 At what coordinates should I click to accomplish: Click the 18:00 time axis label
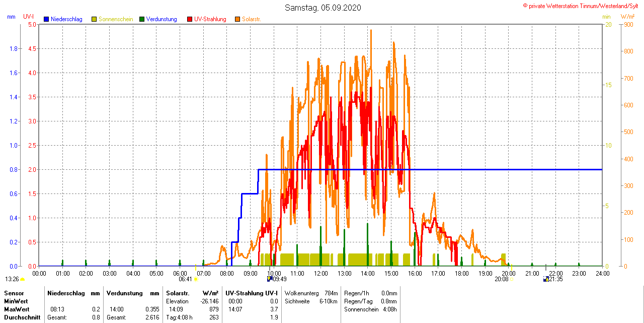461,274
